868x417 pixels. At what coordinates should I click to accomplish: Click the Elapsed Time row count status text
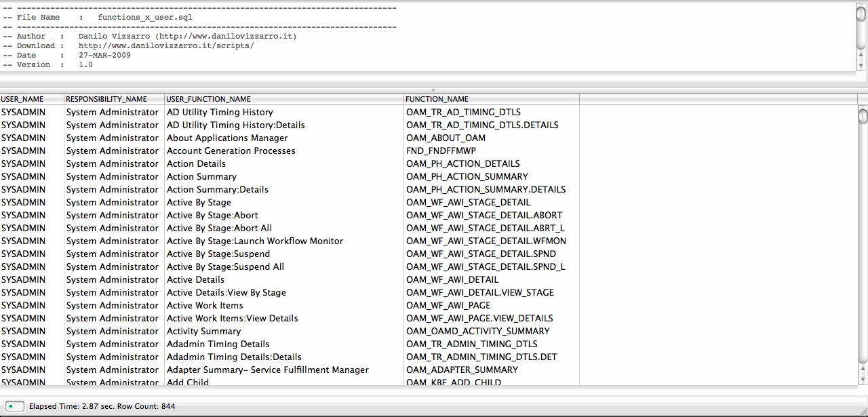click(x=102, y=406)
